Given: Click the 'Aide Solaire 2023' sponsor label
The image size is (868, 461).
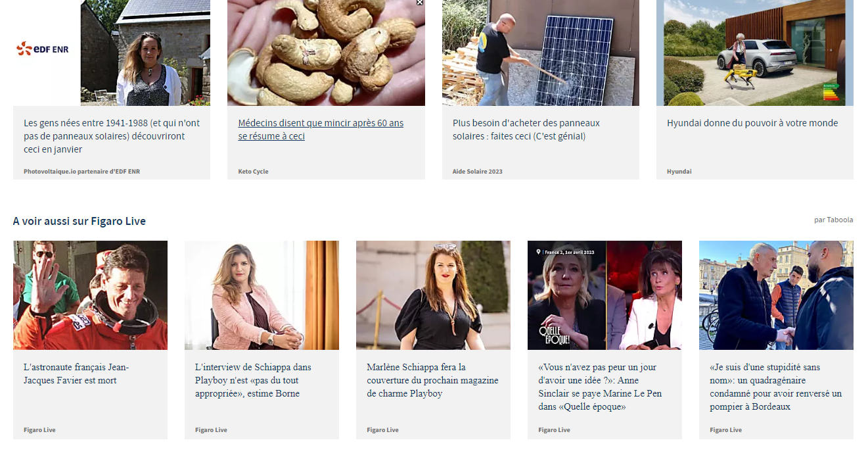Looking at the screenshot, I should pos(478,172).
